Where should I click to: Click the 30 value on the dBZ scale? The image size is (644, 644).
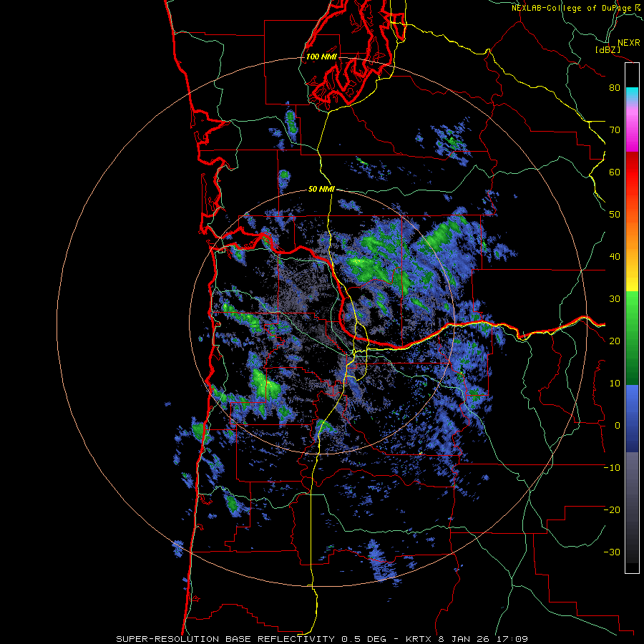pyautogui.click(x=615, y=298)
